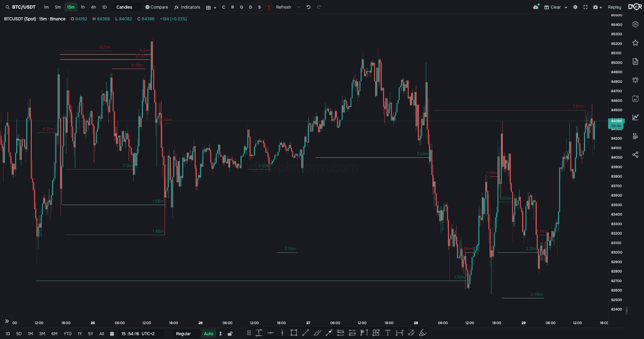Toggle the S indicator button
The image size is (644, 339).
(260, 7)
